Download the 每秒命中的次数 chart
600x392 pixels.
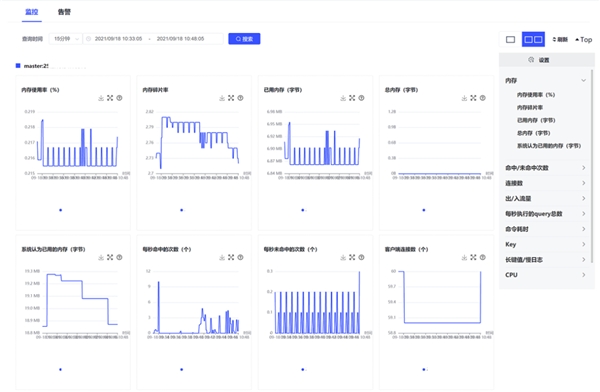point(222,258)
